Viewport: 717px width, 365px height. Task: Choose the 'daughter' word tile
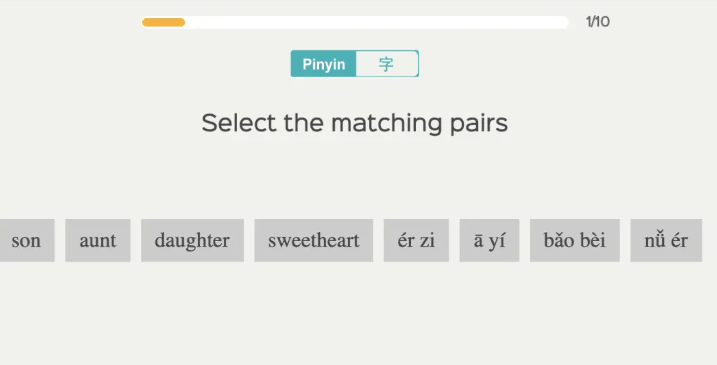(192, 241)
